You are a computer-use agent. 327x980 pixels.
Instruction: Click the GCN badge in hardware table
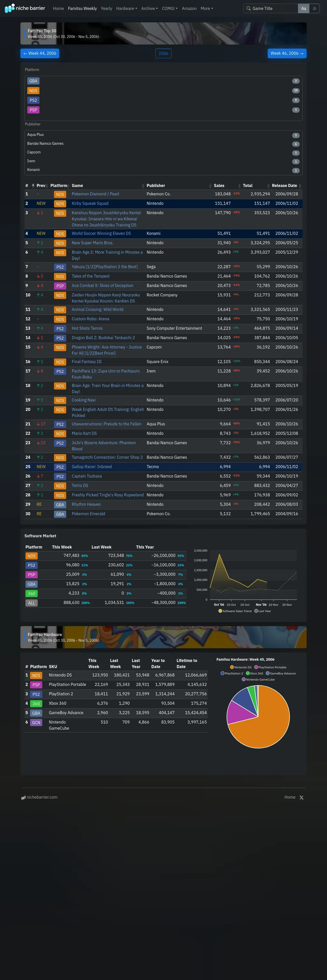pos(36,723)
